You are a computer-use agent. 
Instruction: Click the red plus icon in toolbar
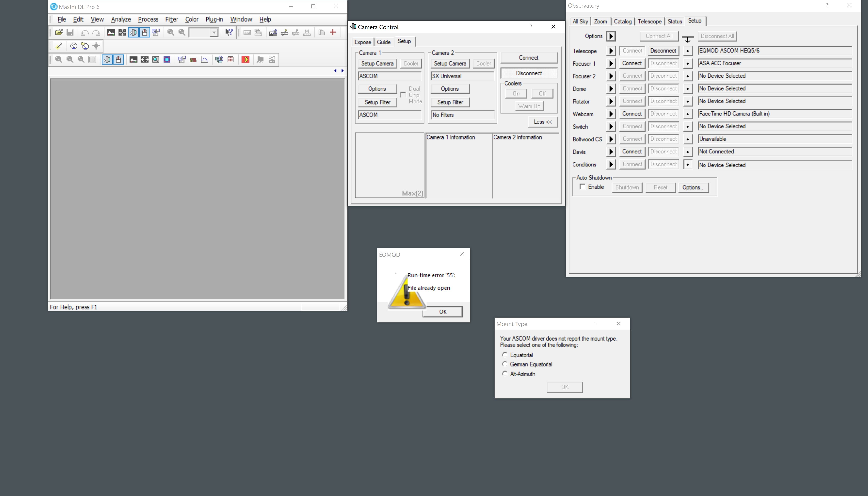(x=333, y=32)
